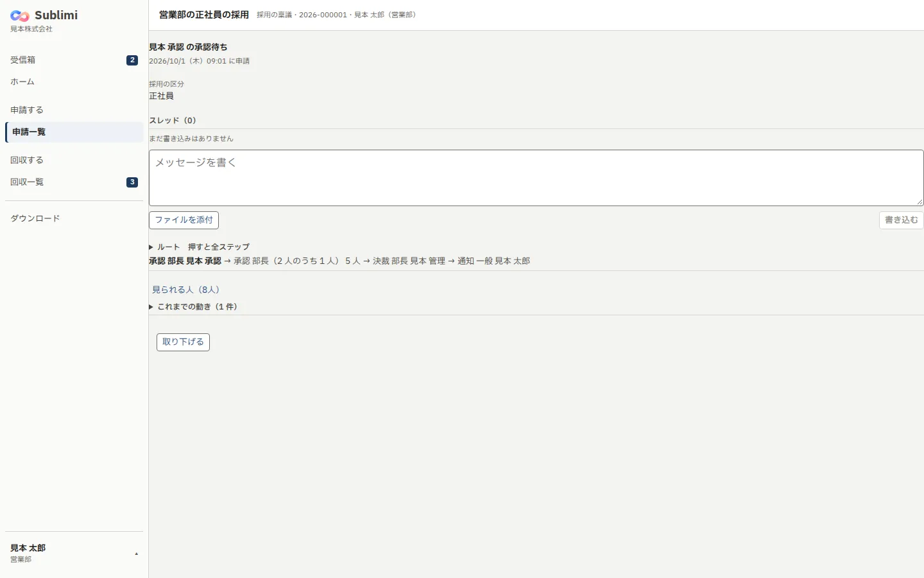The height and width of the screenshot is (578, 924).
Task: Expand the ルート disclosure triangle
Action: tap(151, 247)
